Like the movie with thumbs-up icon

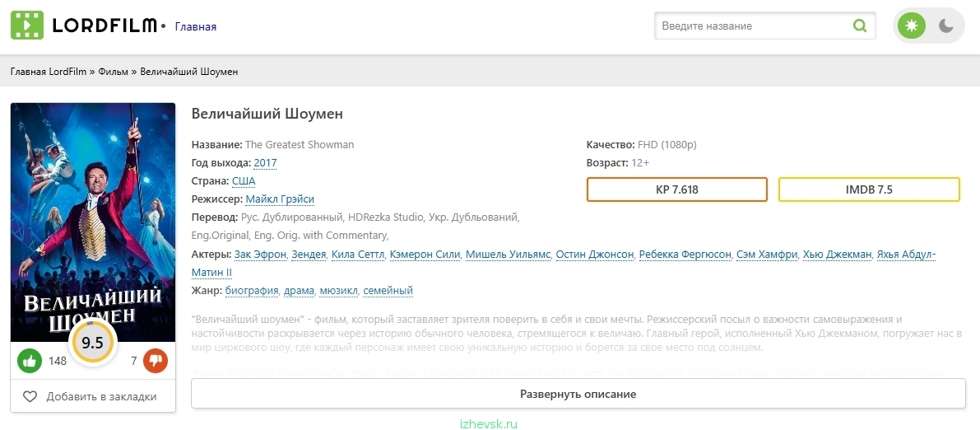pyautogui.click(x=30, y=361)
